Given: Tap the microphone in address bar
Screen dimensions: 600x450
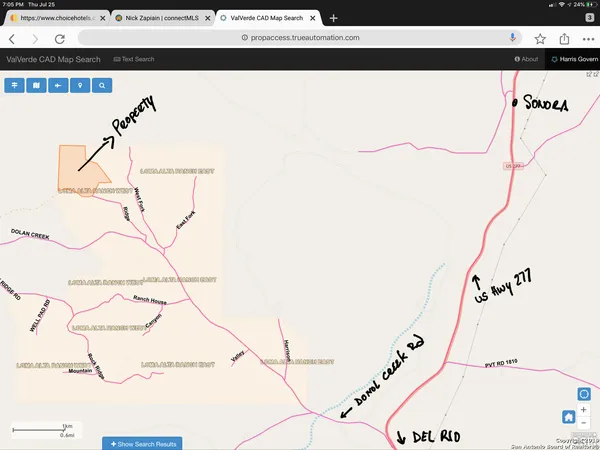Looking at the screenshot, I should pyautogui.click(x=513, y=38).
